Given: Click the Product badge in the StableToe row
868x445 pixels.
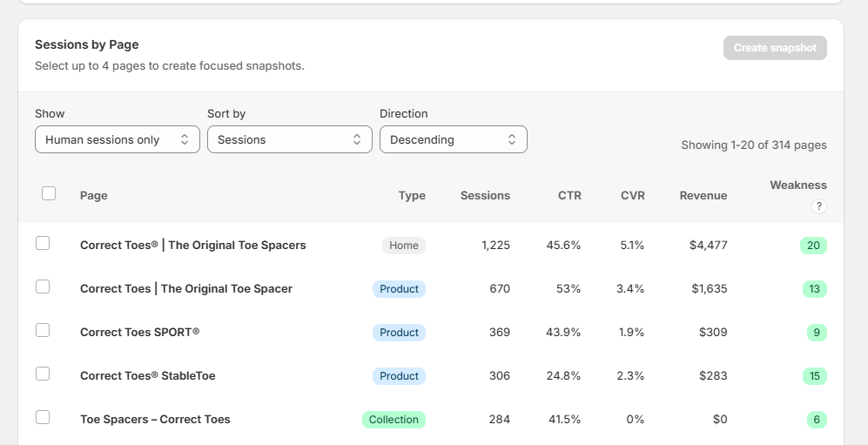Looking at the screenshot, I should [399, 376].
